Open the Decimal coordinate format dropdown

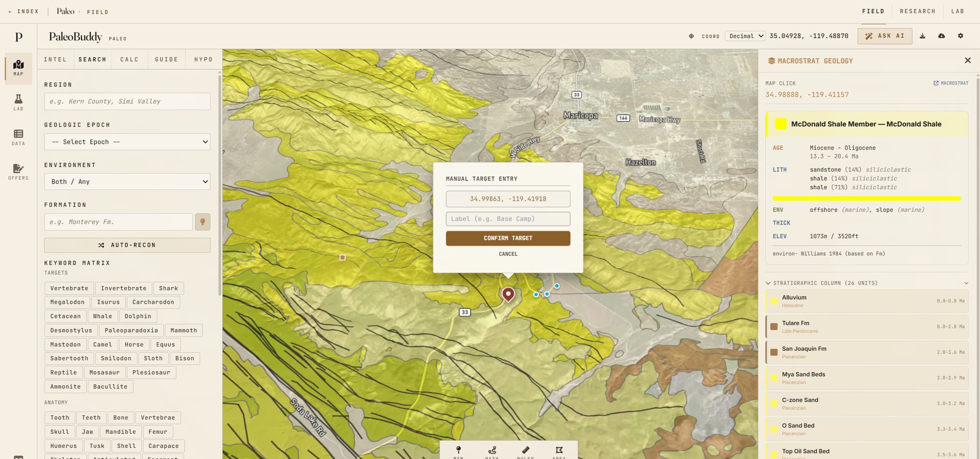pos(745,36)
